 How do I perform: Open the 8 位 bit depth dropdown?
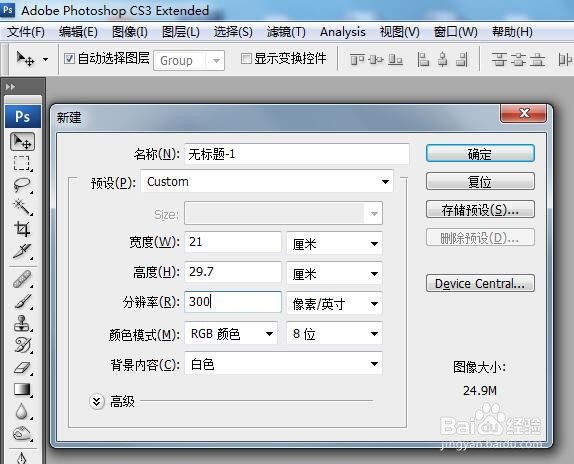coord(334,333)
